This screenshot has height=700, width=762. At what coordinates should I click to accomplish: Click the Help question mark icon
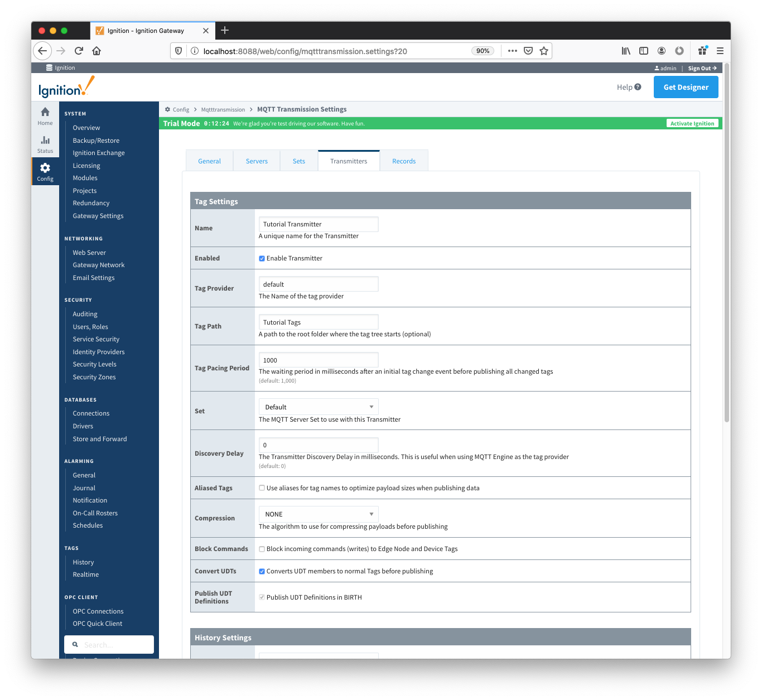(x=638, y=87)
